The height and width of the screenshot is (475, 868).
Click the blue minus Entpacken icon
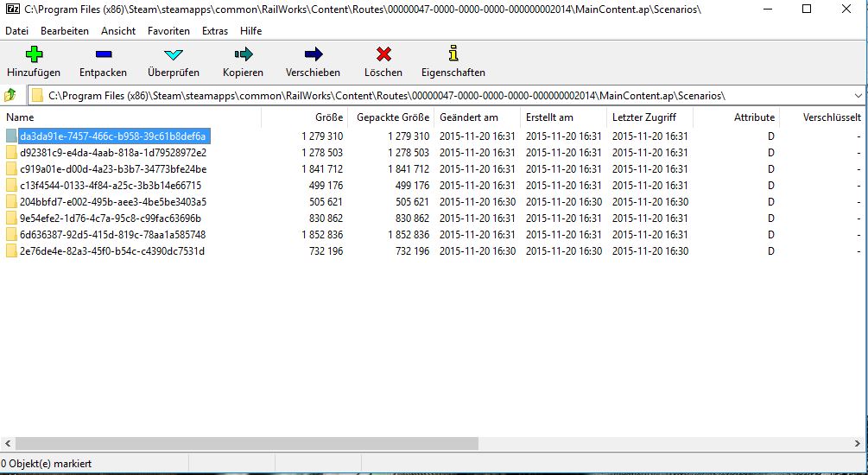tap(104, 54)
